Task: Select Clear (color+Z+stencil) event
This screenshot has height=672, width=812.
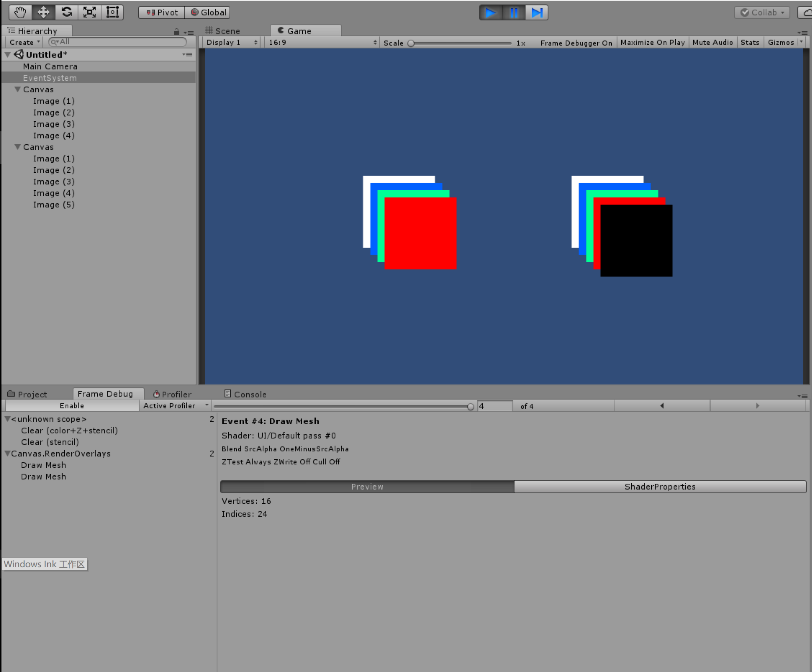Action: point(70,431)
